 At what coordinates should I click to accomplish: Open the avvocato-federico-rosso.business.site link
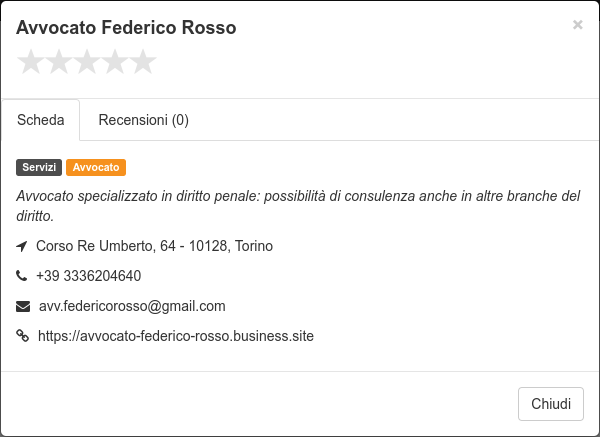point(176,336)
